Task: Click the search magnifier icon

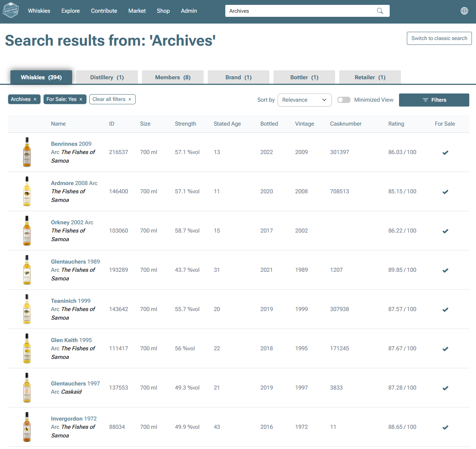Action: (x=380, y=11)
